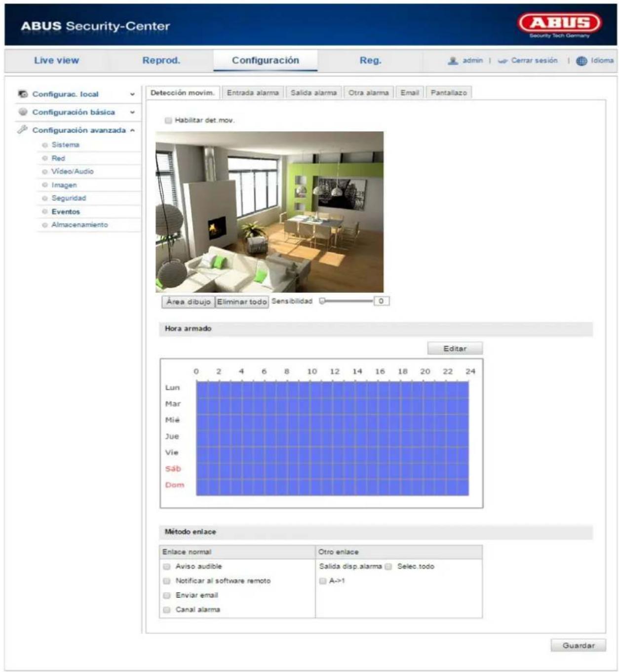Click the Guardar save button
This screenshot has height=672, width=619.
tap(579, 645)
